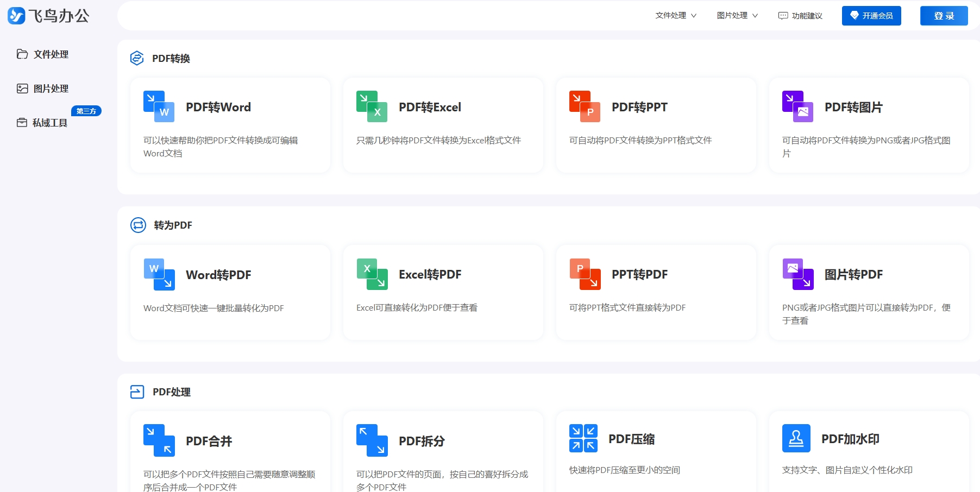Click the PDF转PPT icon
980x492 pixels.
pyautogui.click(x=585, y=106)
